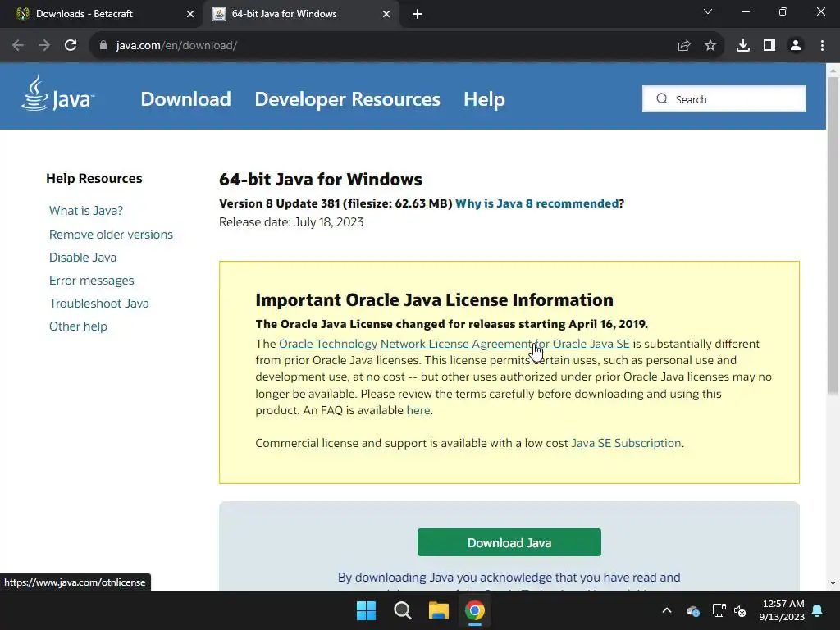Go back using the browser back arrow
The image size is (840, 630).
(x=18, y=46)
